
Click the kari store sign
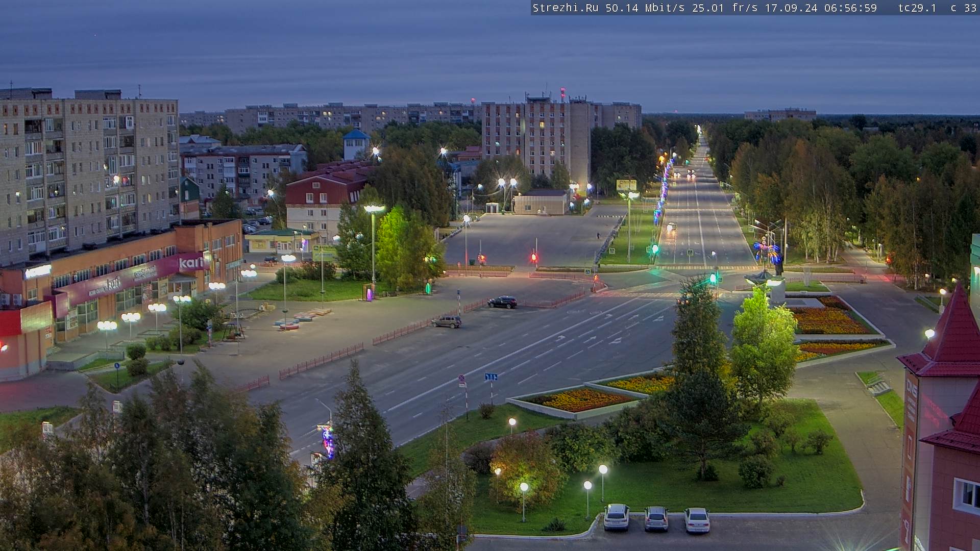pos(191,263)
